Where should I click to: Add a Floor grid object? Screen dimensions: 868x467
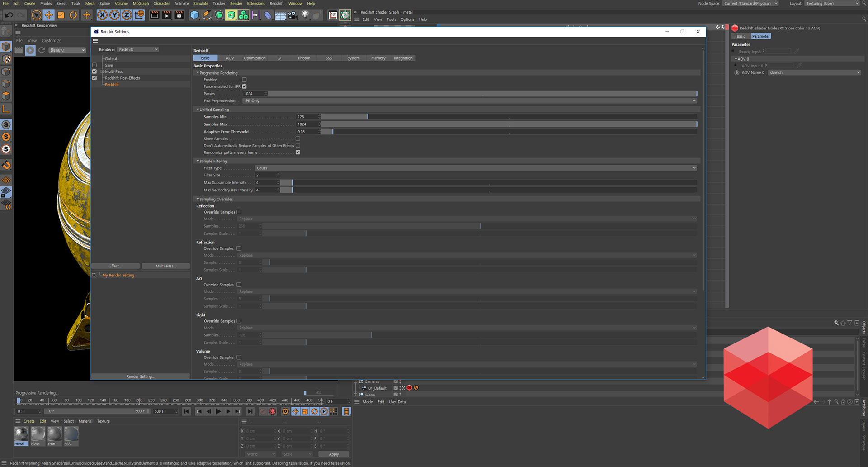pos(280,15)
